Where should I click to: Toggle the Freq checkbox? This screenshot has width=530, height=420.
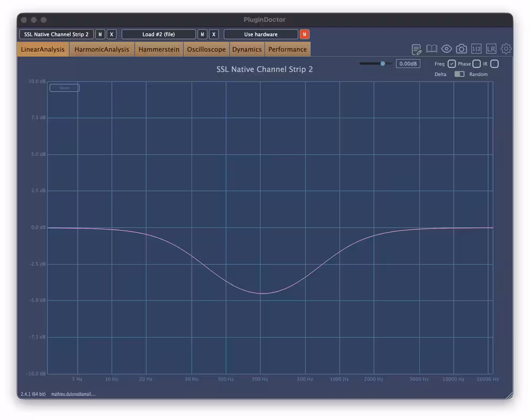point(452,64)
